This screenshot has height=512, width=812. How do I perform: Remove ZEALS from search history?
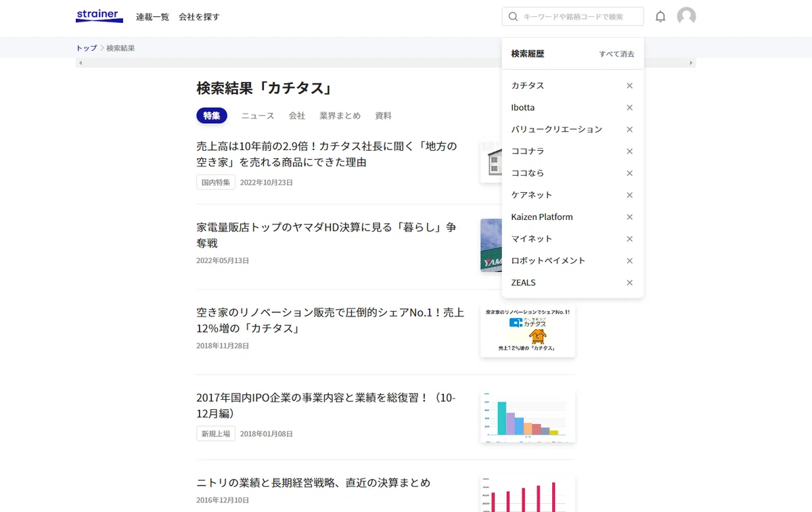[x=629, y=283]
